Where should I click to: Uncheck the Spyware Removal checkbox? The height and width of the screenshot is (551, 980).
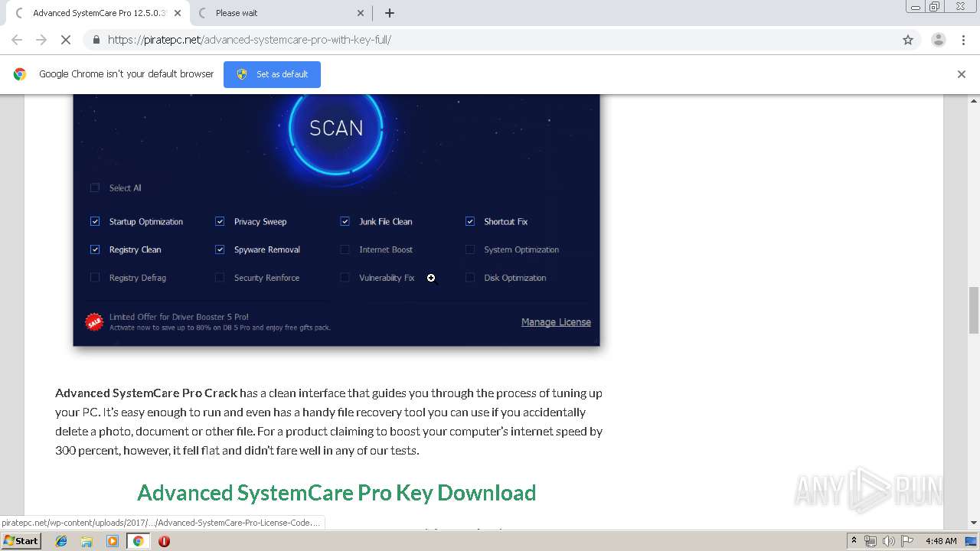[220, 249]
